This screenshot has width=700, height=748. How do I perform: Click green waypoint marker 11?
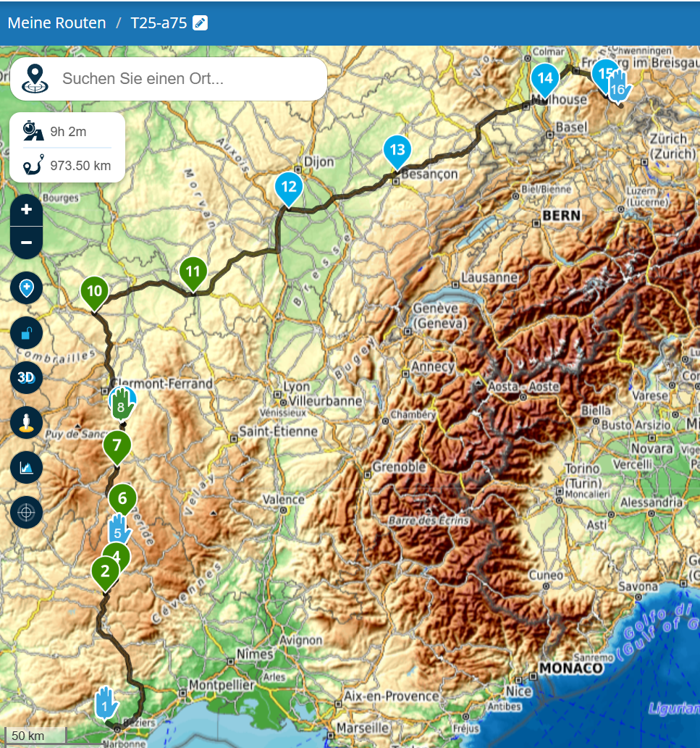click(x=193, y=272)
